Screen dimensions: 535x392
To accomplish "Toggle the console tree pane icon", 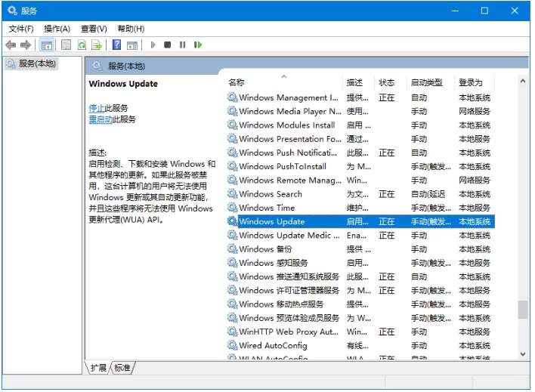I will [x=47, y=45].
